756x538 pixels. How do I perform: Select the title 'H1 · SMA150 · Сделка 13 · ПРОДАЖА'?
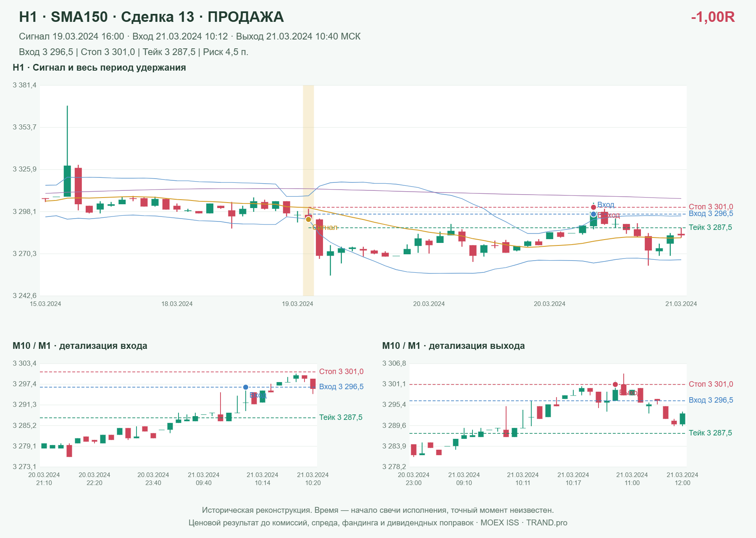tap(151, 17)
